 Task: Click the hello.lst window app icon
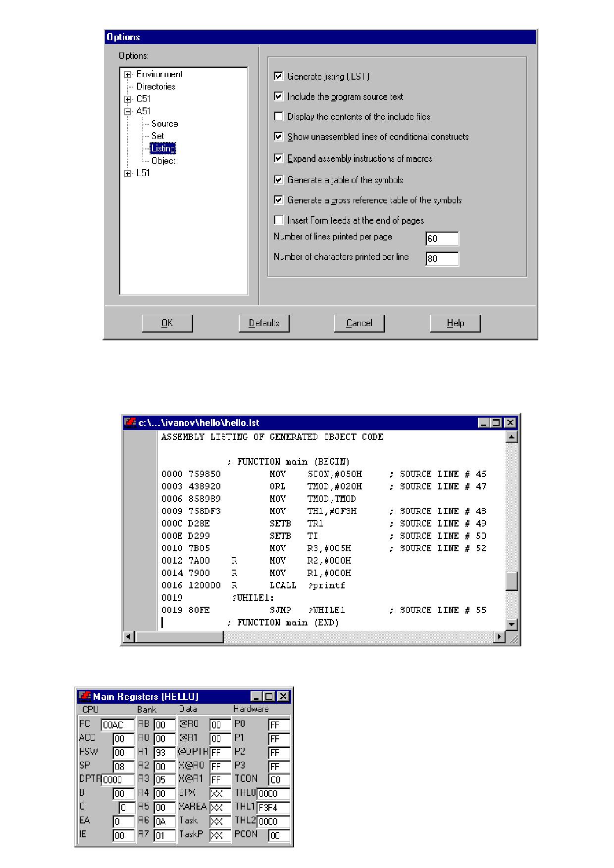click(x=130, y=423)
